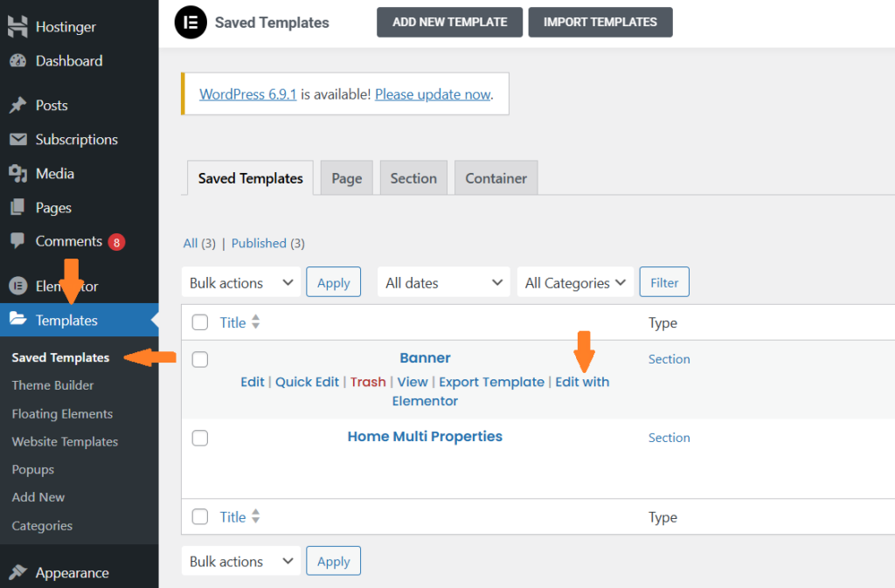Image resolution: width=895 pixels, height=588 pixels.
Task: Open the All Categories dropdown
Action: pos(575,283)
